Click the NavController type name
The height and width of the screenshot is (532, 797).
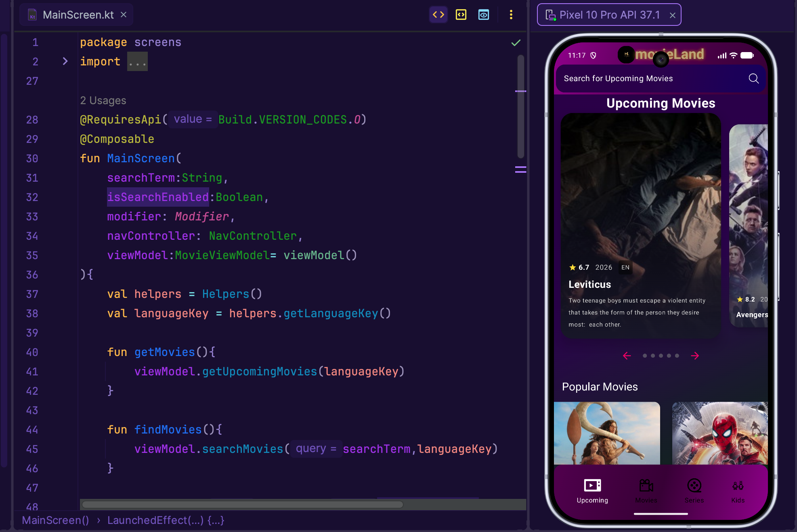pos(253,236)
